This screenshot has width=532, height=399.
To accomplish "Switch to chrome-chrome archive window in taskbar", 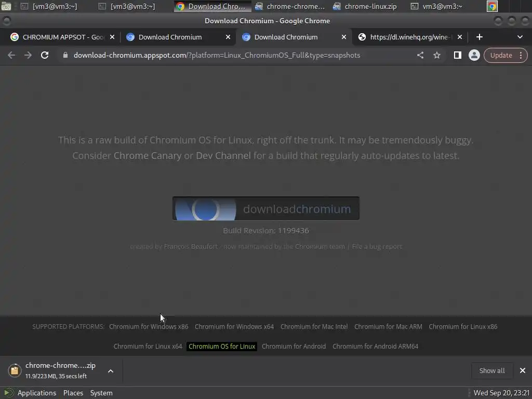I will pyautogui.click(x=290, y=6).
